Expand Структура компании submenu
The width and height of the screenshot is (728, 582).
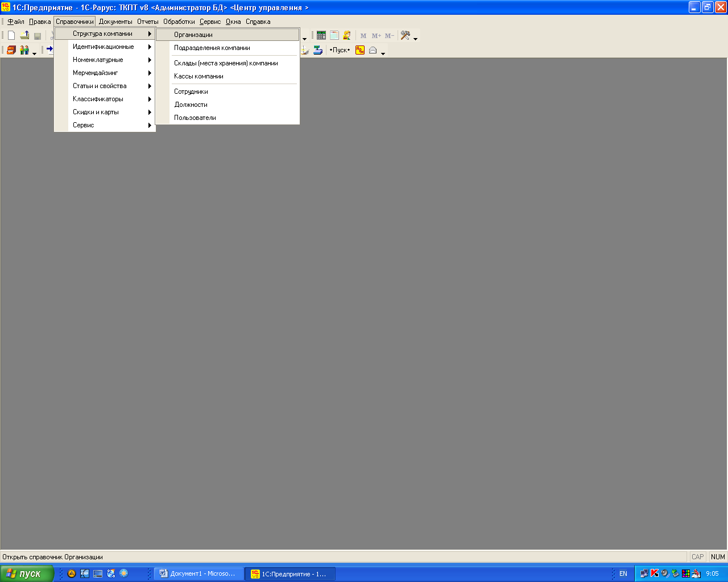click(x=105, y=34)
